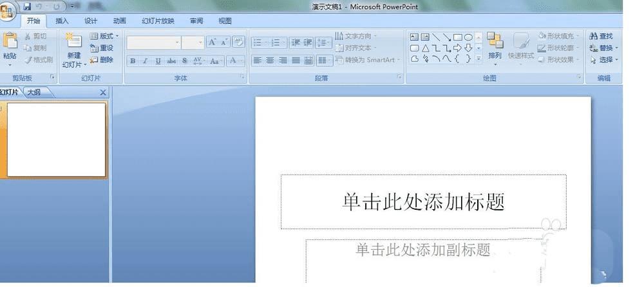Click the 粘贴 paste icon
The width and height of the screenshot is (644, 287).
pyautogui.click(x=10, y=41)
